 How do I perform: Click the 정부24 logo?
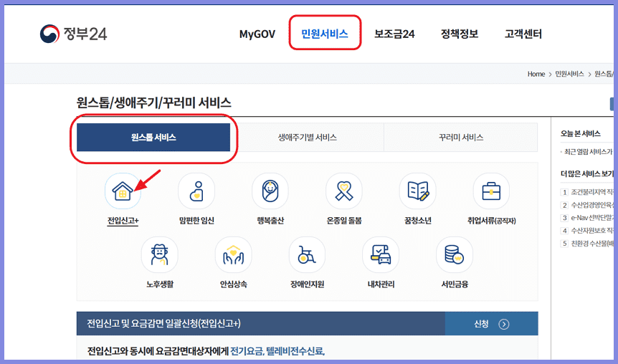click(73, 34)
